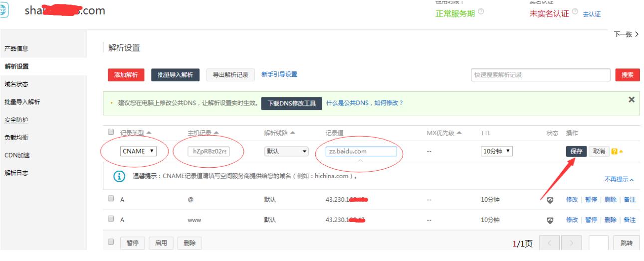Screen dimensions: 644x261
Task: Open the 新手引导设置 link
Action: 279,74
